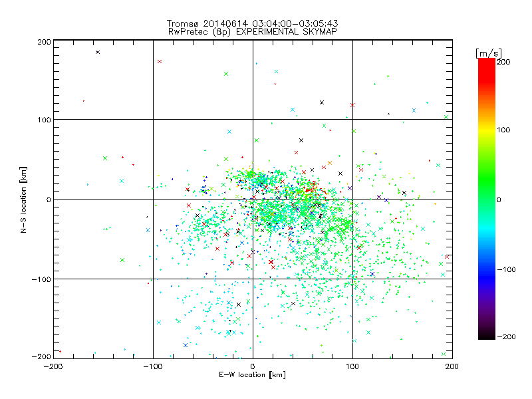Click the '[m/s]' colorbar unit label
This screenshot has height=399, width=532.
(488, 53)
